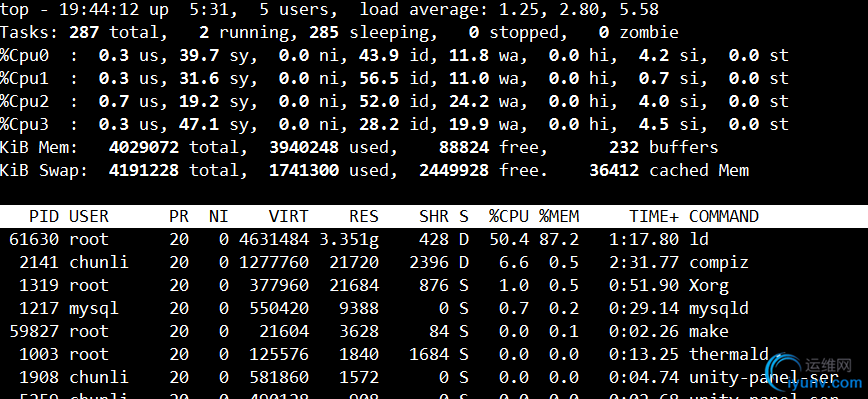The image size is (868, 399).
Task: Click the TIME+ column header
Action: [x=654, y=216]
